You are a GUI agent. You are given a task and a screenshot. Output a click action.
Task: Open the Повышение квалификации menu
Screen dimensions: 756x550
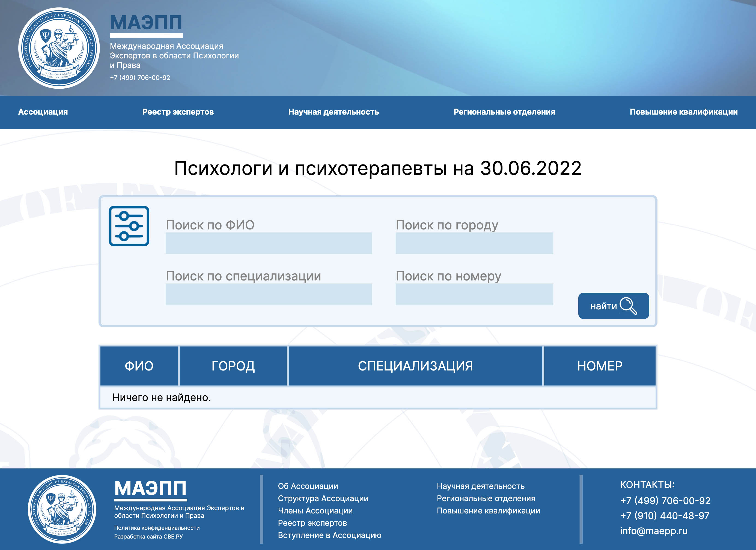point(684,112)
